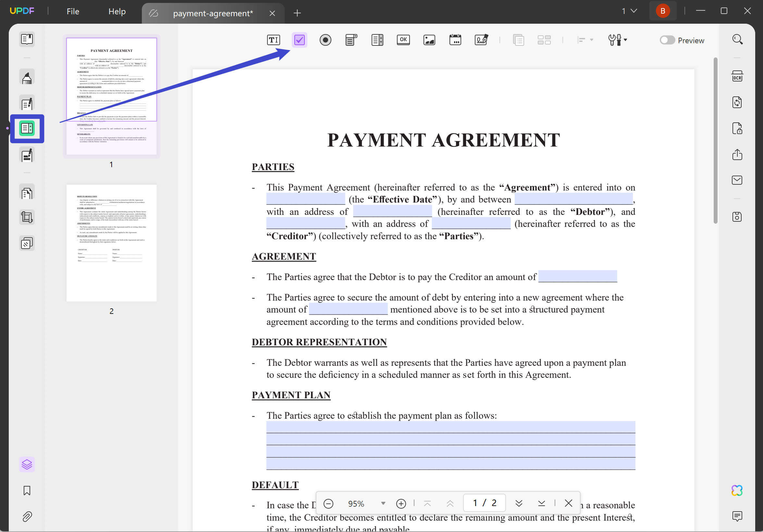Viewport: 763px width, 532px height.
Task: Open the Help menu
Action: click(117, 11)
